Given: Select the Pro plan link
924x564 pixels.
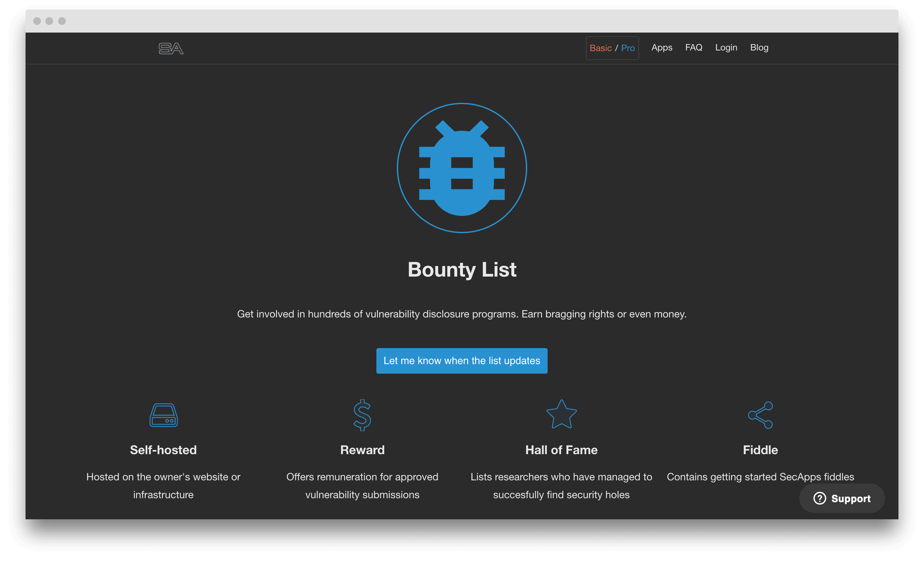Looking at the screenshot, I should coord(628,48).
